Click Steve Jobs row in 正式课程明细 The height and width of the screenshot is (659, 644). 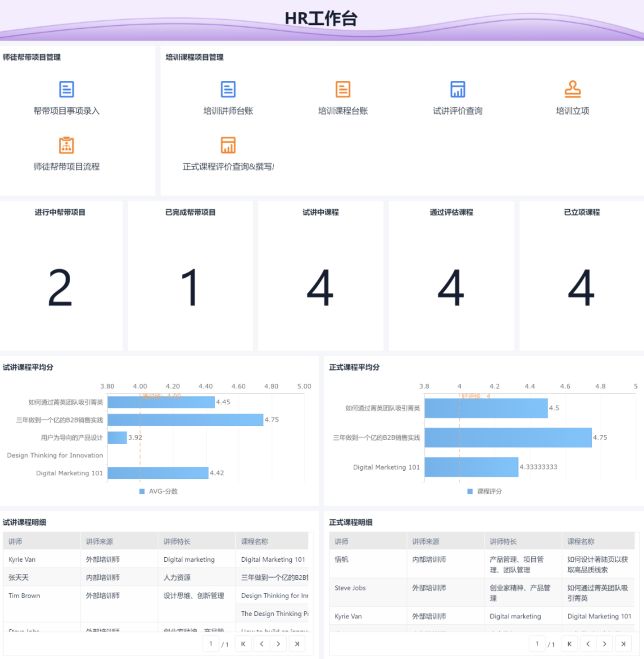pyautogui.click(x=482, y=593)
